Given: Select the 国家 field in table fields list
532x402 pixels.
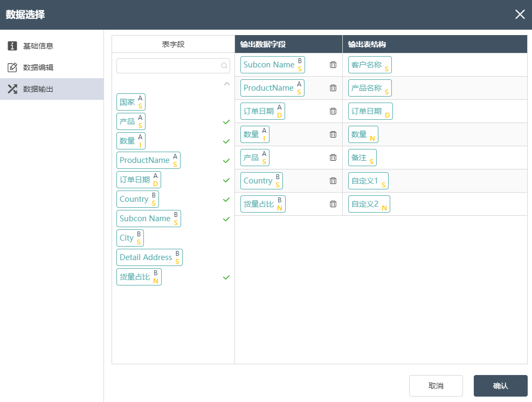Looking at the screenshot, I should (131, 102).
